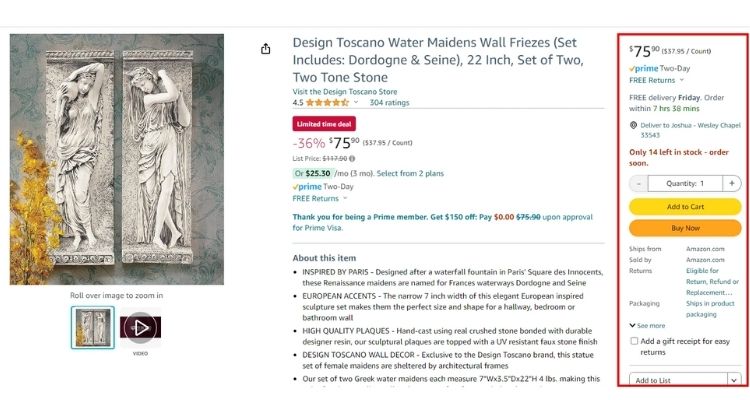Image resolution: width=750 pixels, height=400 pixels.
Task: Click the Prime logo in buy box
Action: (x=645, y=67)
